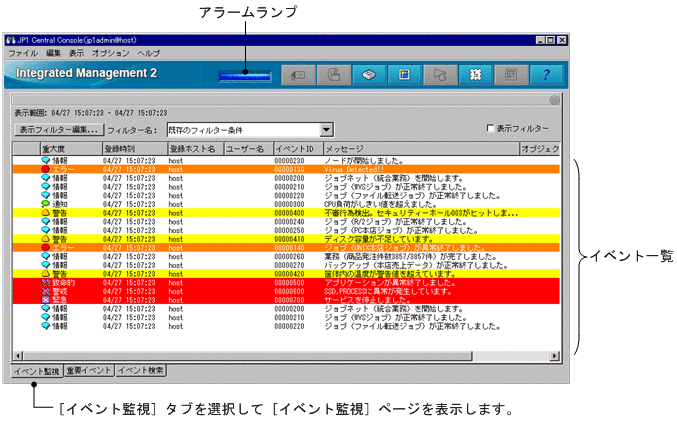Select the ノードが開始しました message
This screenshot has height=421, width=677.
364,161
